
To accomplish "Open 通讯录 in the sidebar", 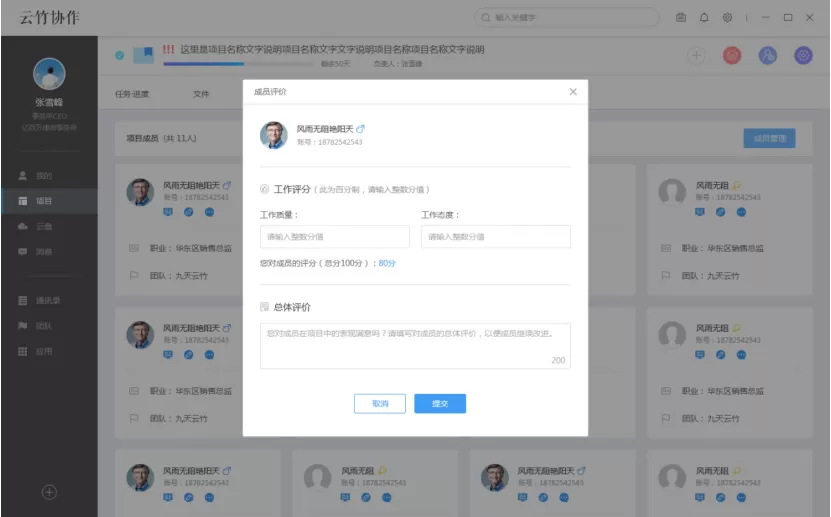I will pos(49,300).
